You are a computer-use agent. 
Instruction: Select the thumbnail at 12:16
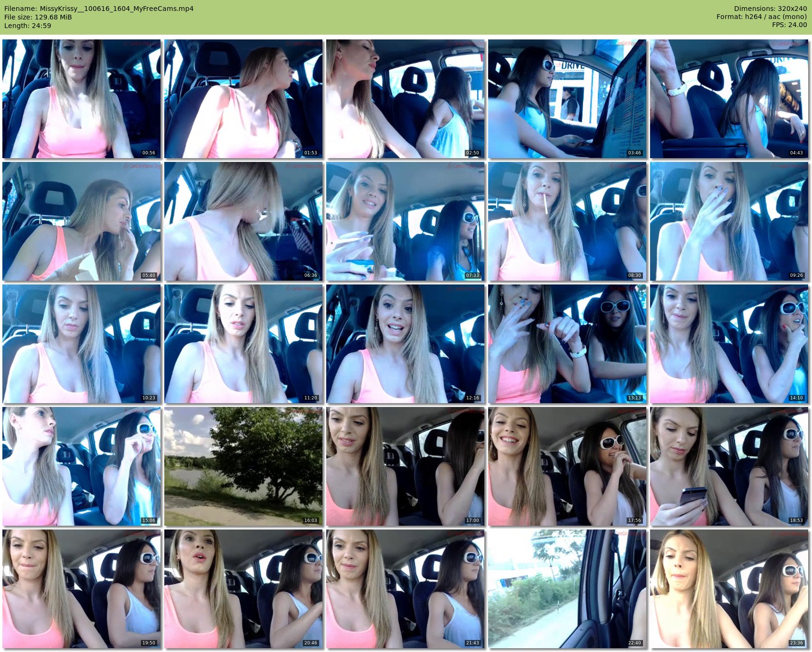[x=405, y=344]
